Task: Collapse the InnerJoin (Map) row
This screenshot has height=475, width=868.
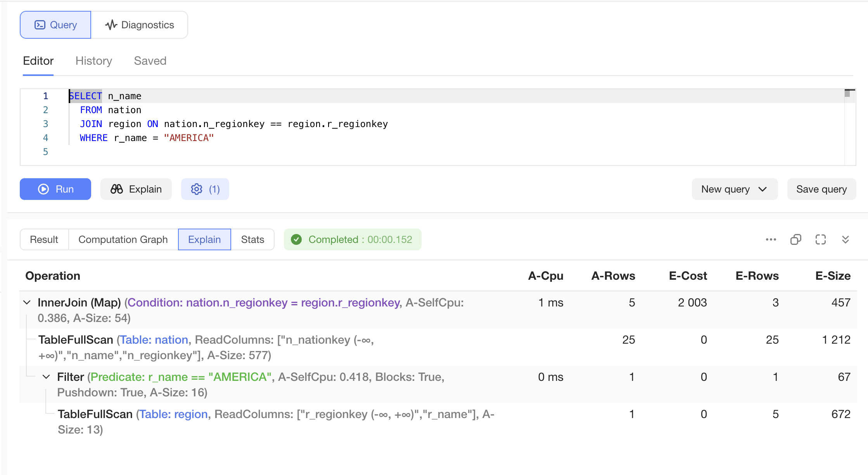Action: point(27,302)
